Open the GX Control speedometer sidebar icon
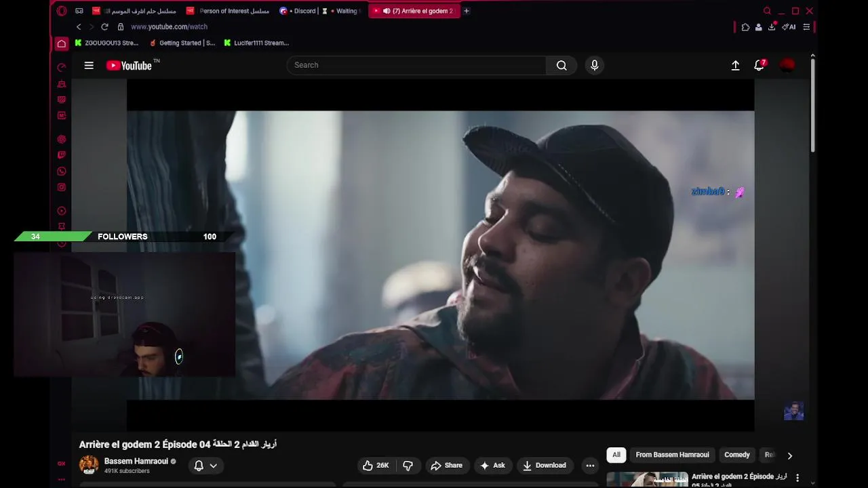 (x=62, y=67)
